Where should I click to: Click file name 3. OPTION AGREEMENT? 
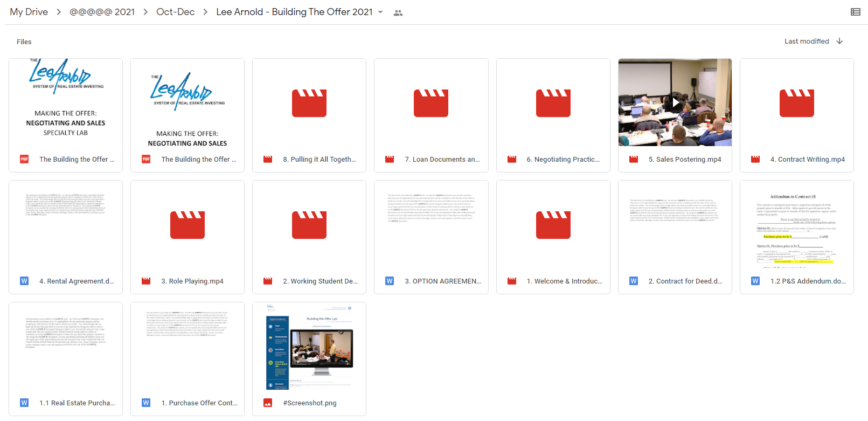[443, 281]
